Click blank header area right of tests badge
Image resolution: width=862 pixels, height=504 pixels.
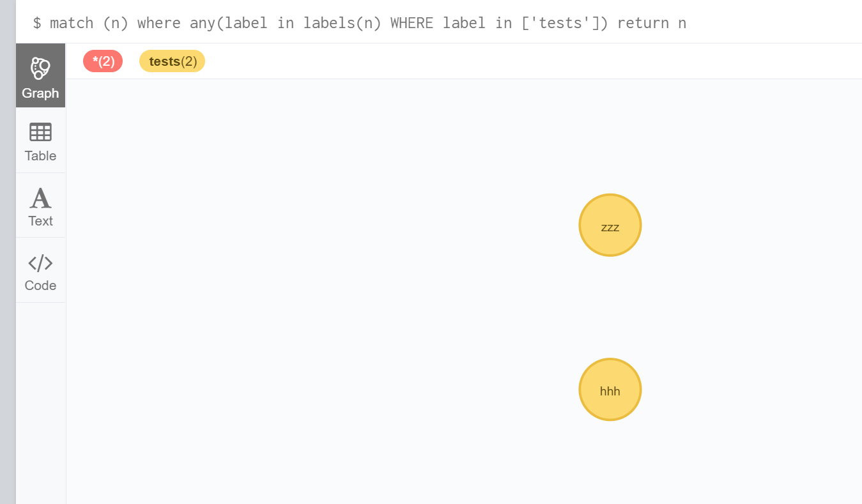click(530, 61)
